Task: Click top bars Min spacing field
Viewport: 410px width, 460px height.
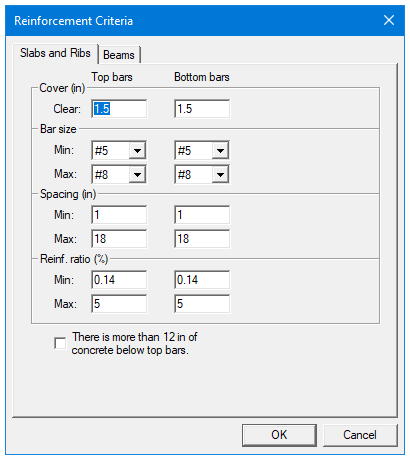Action: (119, 215)
